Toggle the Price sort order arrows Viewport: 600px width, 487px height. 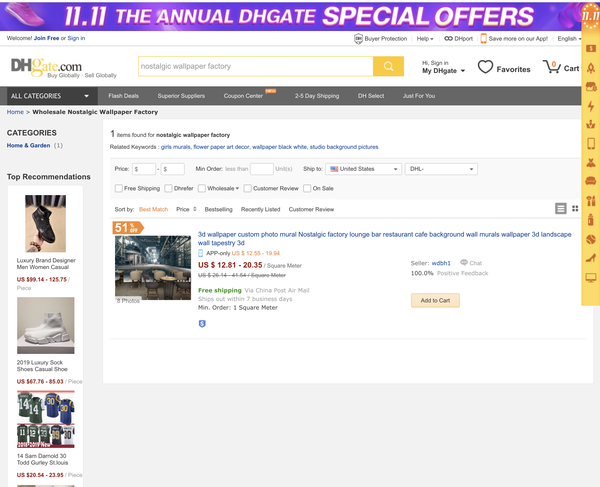195,209
